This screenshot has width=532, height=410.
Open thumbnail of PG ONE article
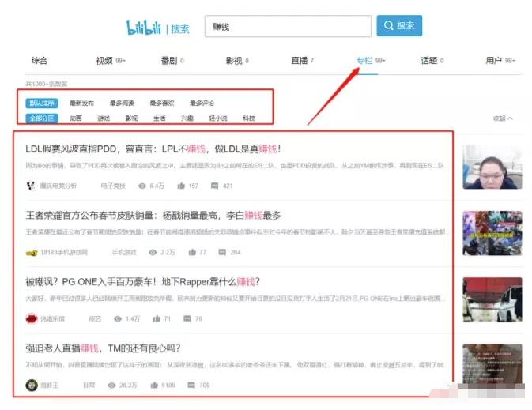point(492,299)
